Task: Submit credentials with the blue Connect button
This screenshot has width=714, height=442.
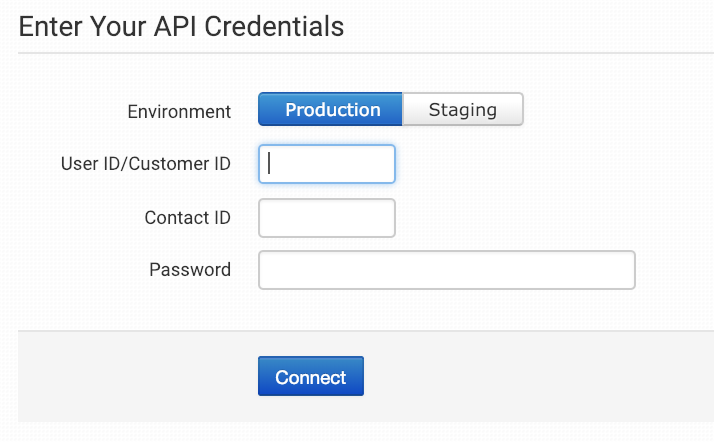Action: point(310,377)
